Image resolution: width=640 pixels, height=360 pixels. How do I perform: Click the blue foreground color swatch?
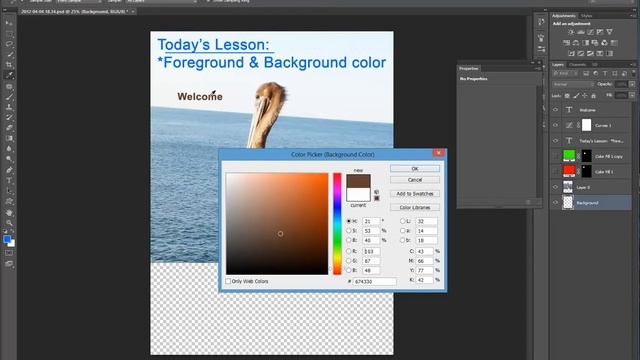[7, 239]
